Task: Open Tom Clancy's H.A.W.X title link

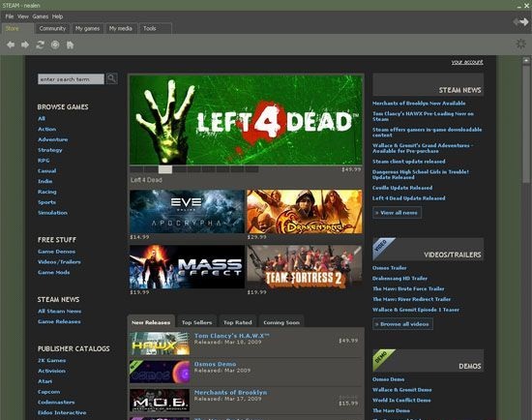Action: (232, 336)
